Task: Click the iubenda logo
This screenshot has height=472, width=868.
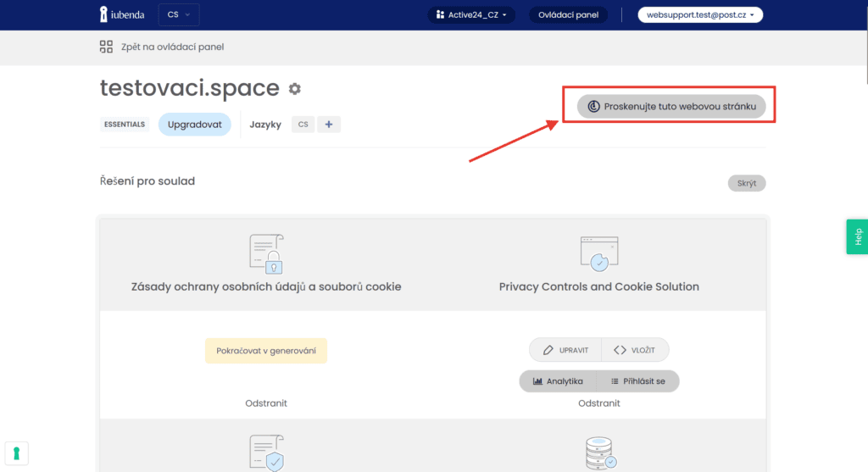Action: [122, 14]
